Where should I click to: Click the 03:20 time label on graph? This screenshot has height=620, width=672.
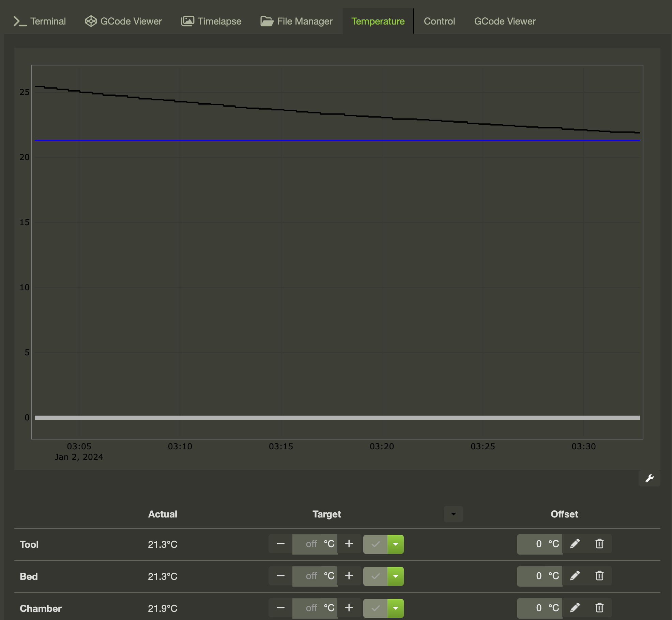coord(382,446)
